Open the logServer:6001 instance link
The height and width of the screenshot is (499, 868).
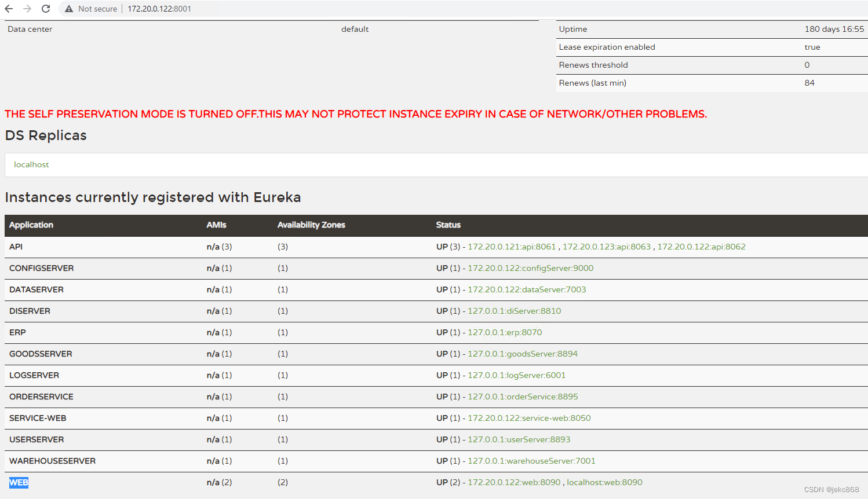(516, 375)
